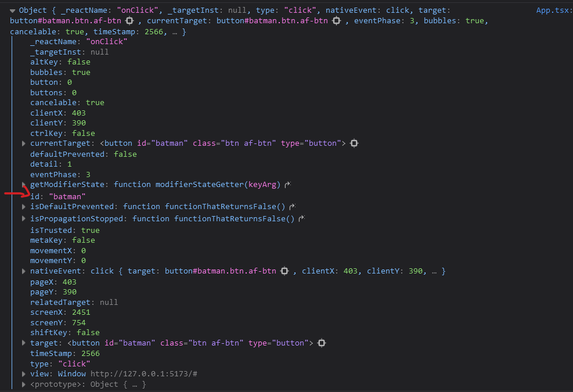Expand the target button property row
The image size is (573, 392).
coord(24,343)
